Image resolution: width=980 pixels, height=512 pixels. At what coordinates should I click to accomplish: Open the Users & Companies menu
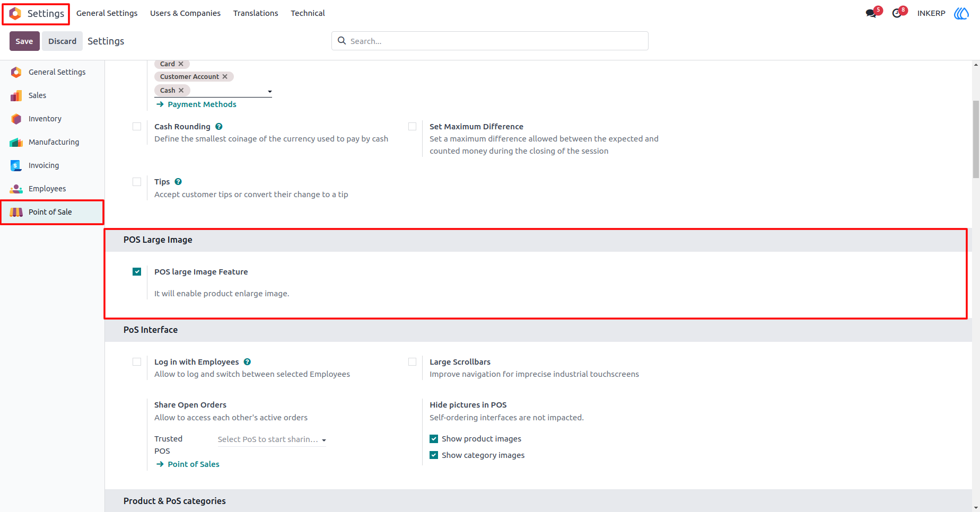(185, 13)
